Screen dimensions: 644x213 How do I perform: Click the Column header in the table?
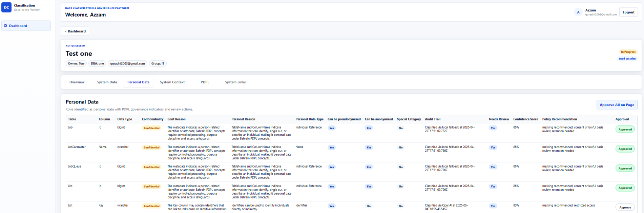pos(104,119)
